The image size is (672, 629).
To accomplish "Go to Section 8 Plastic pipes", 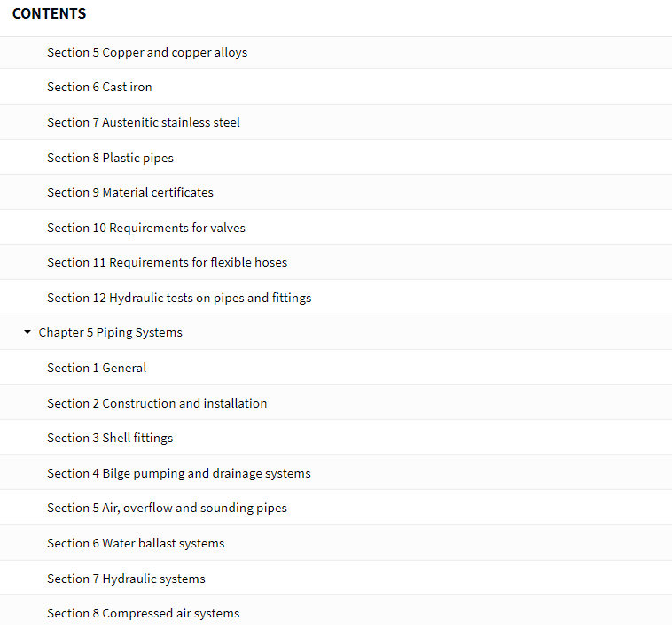I will pos(110,158).
